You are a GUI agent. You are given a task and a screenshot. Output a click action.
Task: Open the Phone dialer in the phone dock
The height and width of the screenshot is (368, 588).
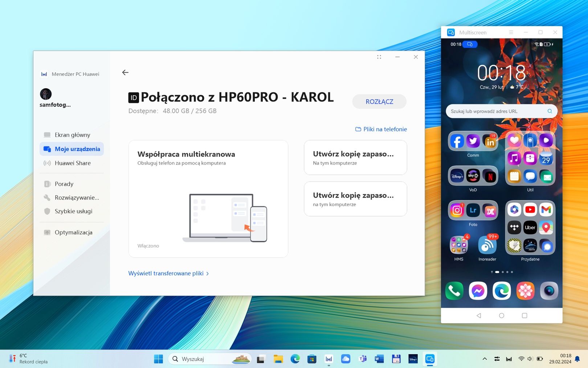pyautogui.click(x=454, y=291)
